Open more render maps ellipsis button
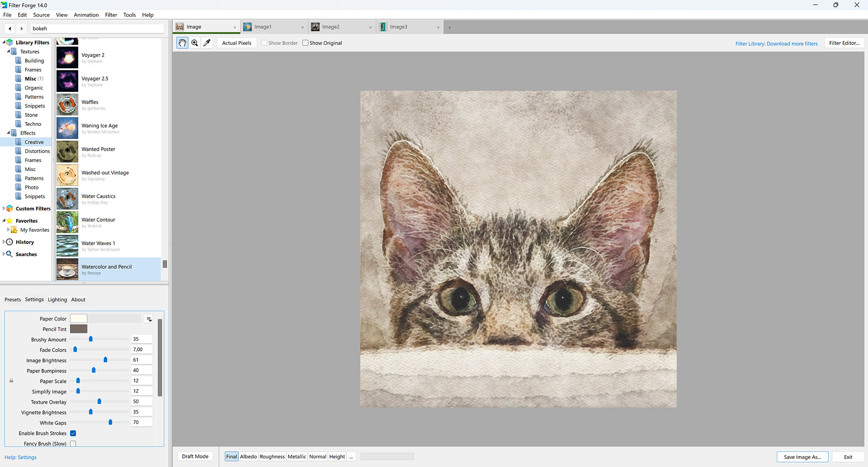Viewport: 868px width, 467px height. click(351, 457)
